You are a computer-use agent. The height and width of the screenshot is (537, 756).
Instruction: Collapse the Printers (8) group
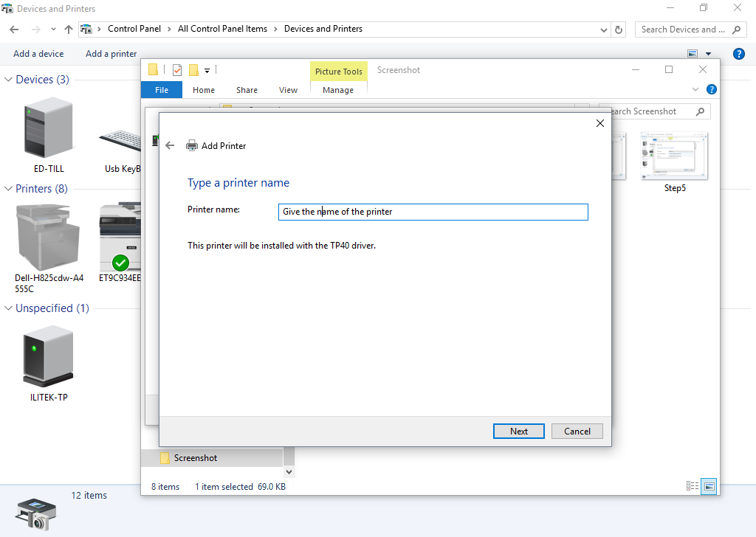tap(9, 189)
